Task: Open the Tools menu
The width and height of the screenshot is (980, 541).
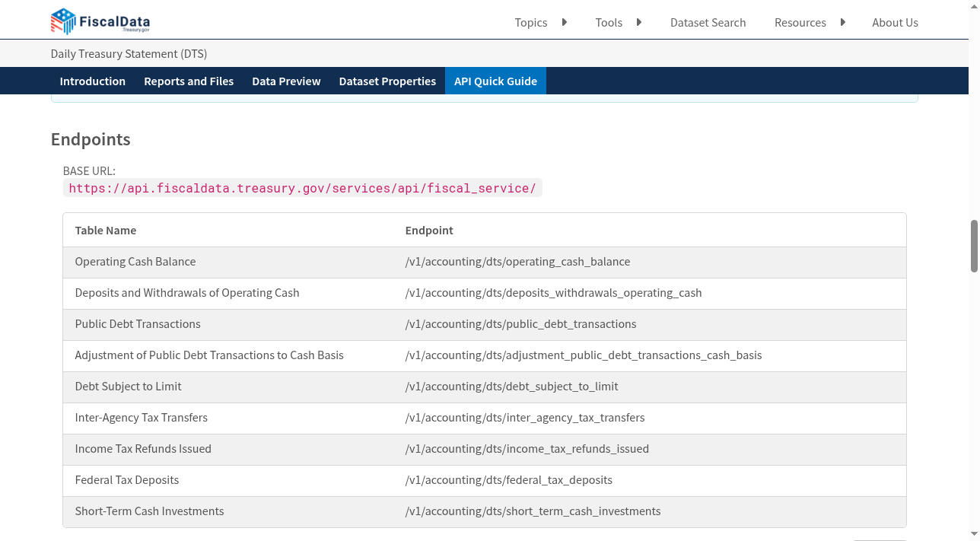Action: tap(609, 23)
